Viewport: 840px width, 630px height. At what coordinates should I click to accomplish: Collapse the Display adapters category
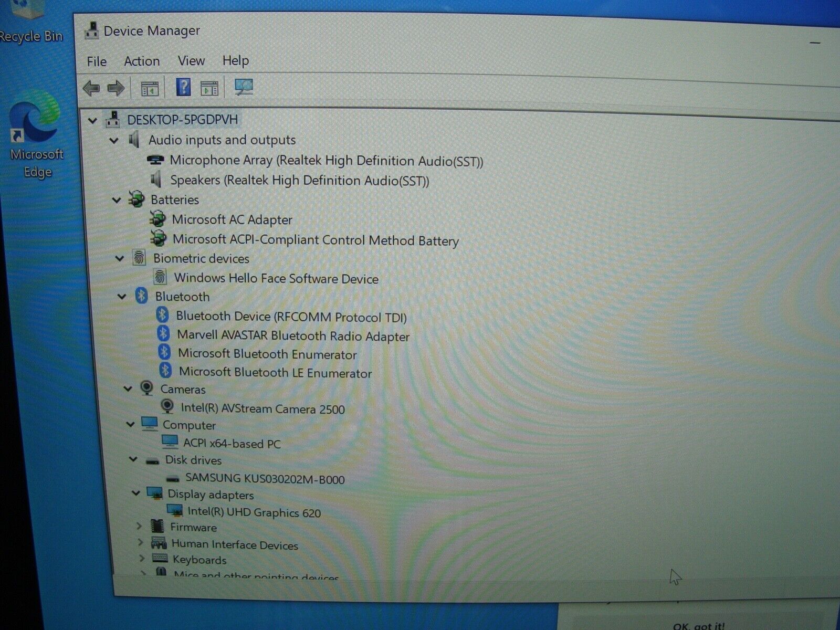[x=136, y=493]
